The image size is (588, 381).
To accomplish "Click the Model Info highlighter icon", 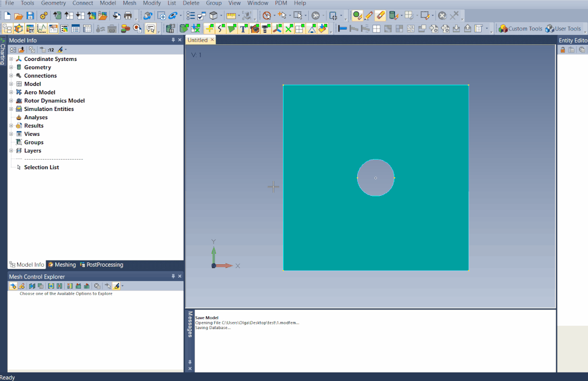I will [60, 50].
